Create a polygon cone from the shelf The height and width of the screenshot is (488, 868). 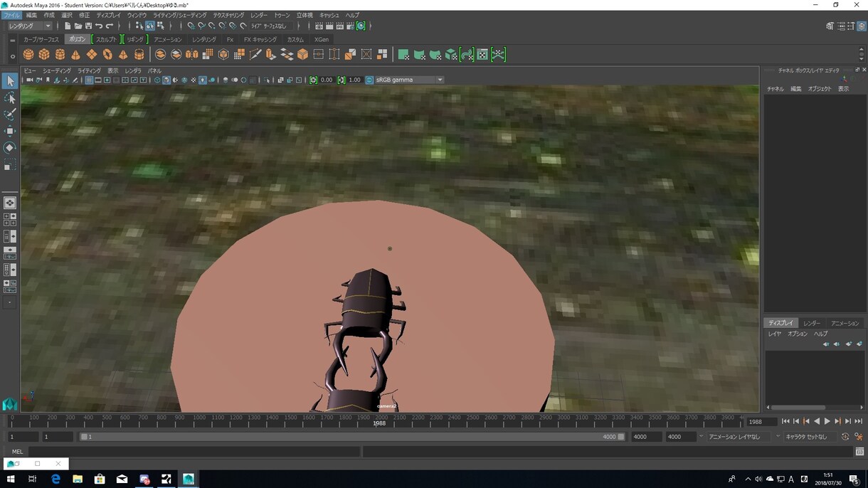[x=75, y=55]
